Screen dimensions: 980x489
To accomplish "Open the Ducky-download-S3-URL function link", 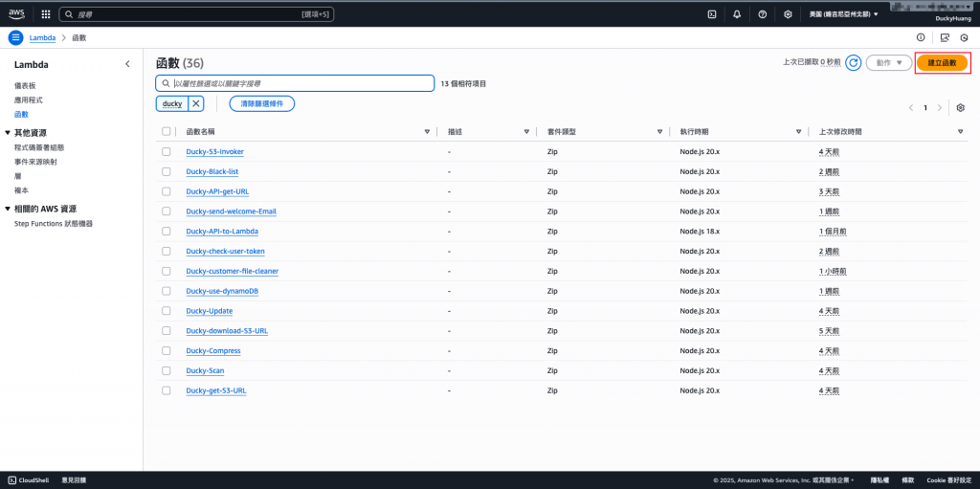I will (227, 331).
